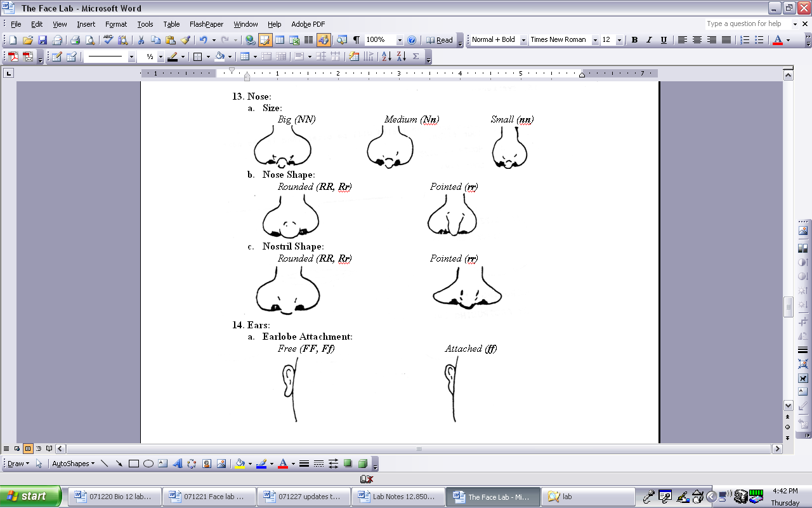Toggle Italic formatting
This screenshot has height=508, width=812.
click(649, 40)
